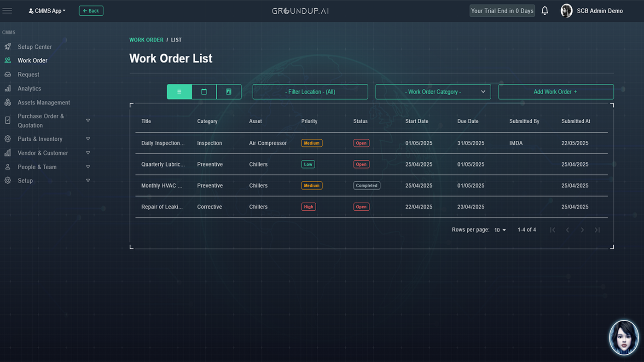Go to next page of results

(x=582, y=230)
